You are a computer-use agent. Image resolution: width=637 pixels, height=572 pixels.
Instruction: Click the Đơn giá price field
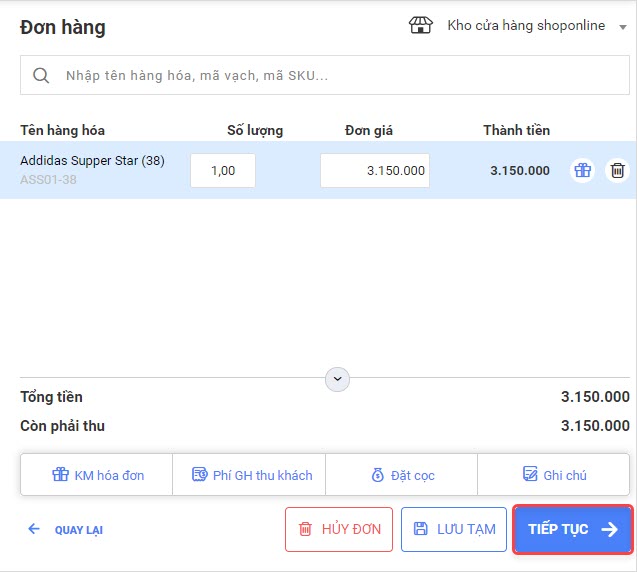[x=375, y=170]
